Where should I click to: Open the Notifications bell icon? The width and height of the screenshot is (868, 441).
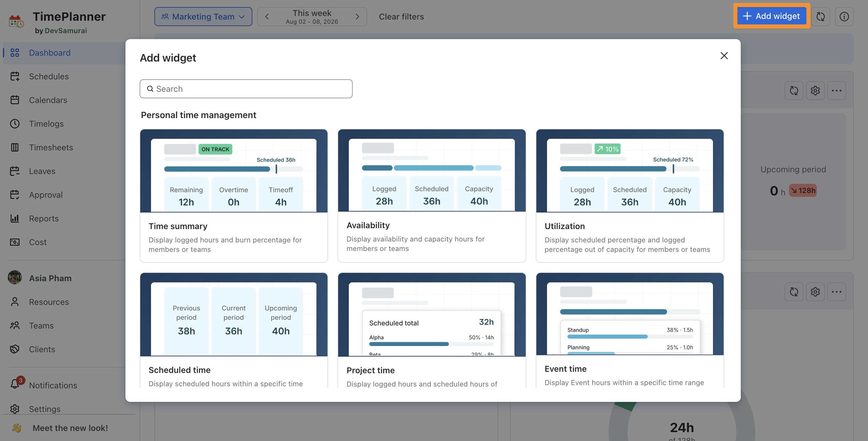[14, 384]
